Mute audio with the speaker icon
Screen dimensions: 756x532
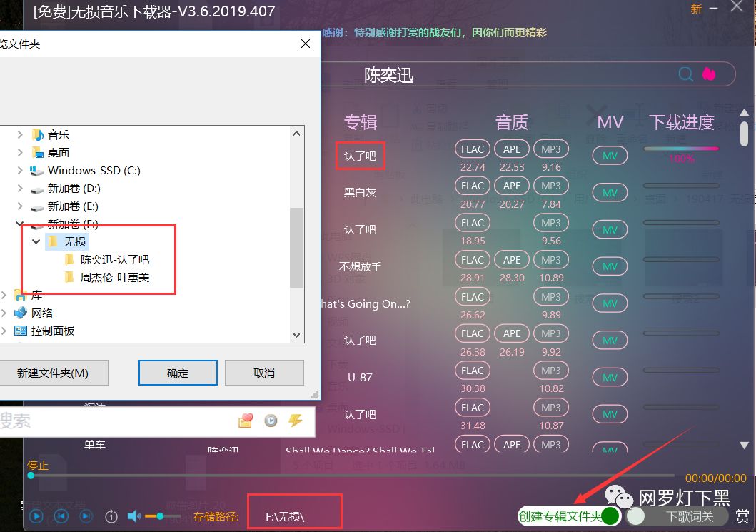133,516
